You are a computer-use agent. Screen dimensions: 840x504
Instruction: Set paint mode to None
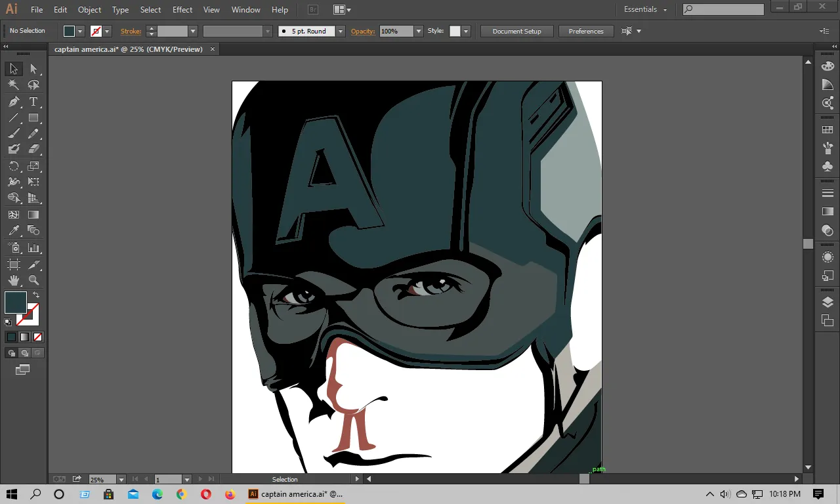pyautogui.click(x=37, y=337)
